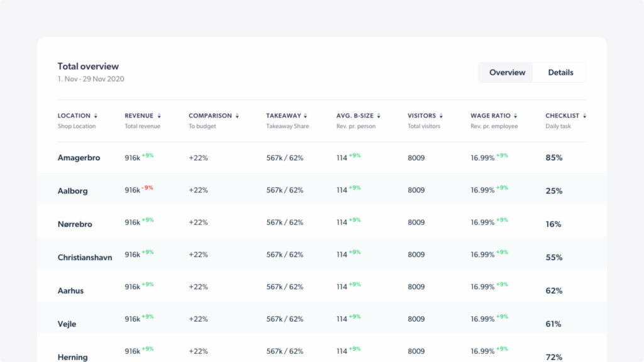Screen dimensions: 644x362
Task: Sort by REVENUE using its arrow icon
Action: pos(159,116)
